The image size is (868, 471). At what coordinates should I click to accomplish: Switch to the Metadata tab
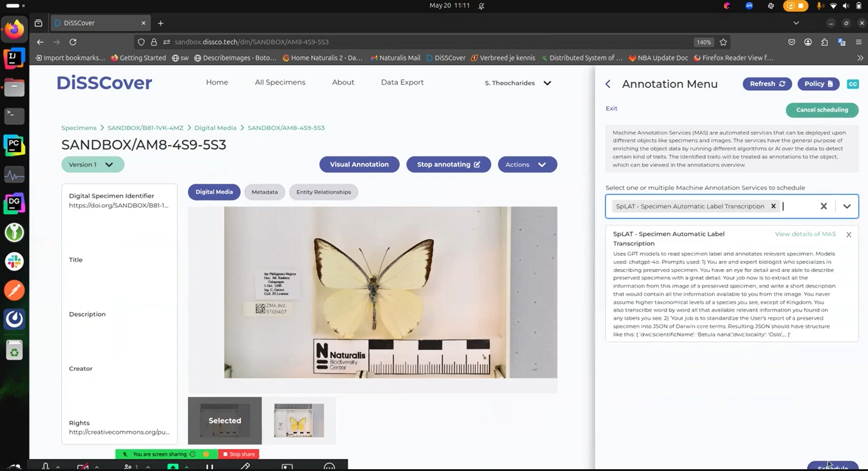(x=265, y=192)
